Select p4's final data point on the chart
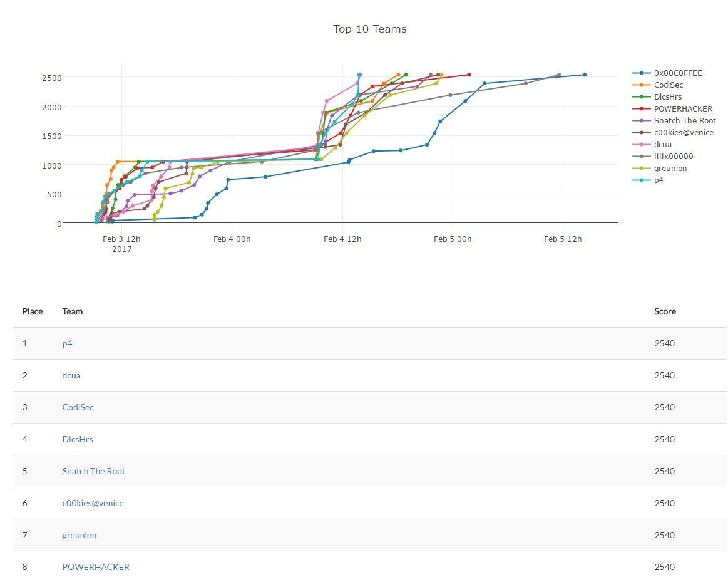Screen dimensions: 728x582 (359, 73)
